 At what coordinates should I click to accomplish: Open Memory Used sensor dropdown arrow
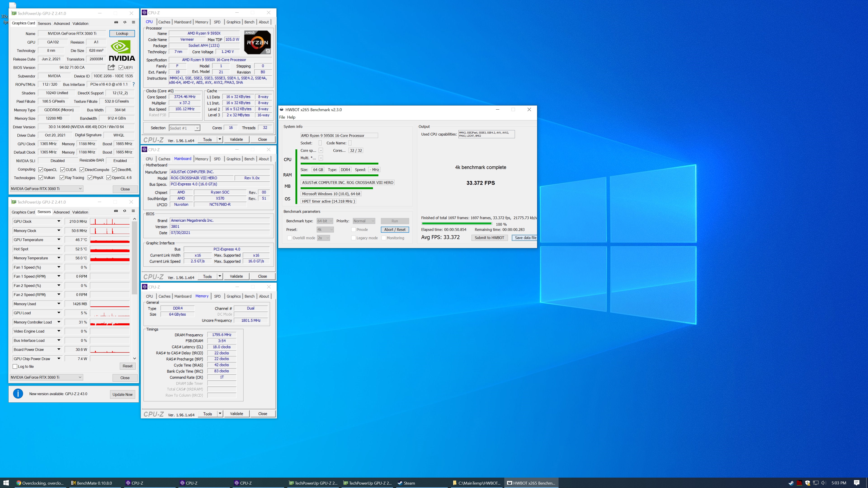click(59, 303)
